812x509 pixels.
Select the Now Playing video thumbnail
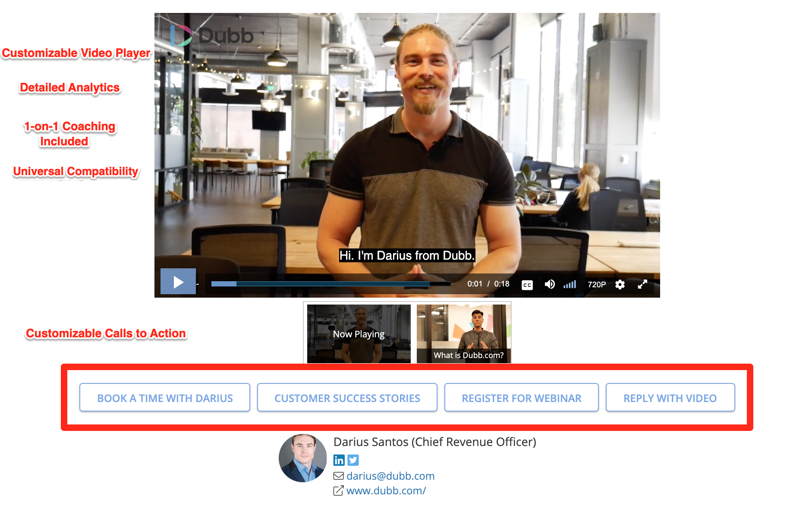(359, 334)
